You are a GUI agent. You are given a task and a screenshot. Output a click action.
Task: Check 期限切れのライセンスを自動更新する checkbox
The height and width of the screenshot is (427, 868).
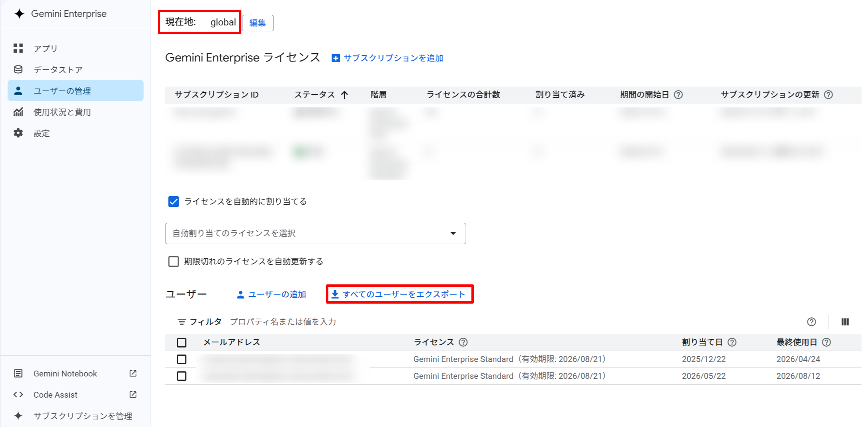tap(174, 261)
